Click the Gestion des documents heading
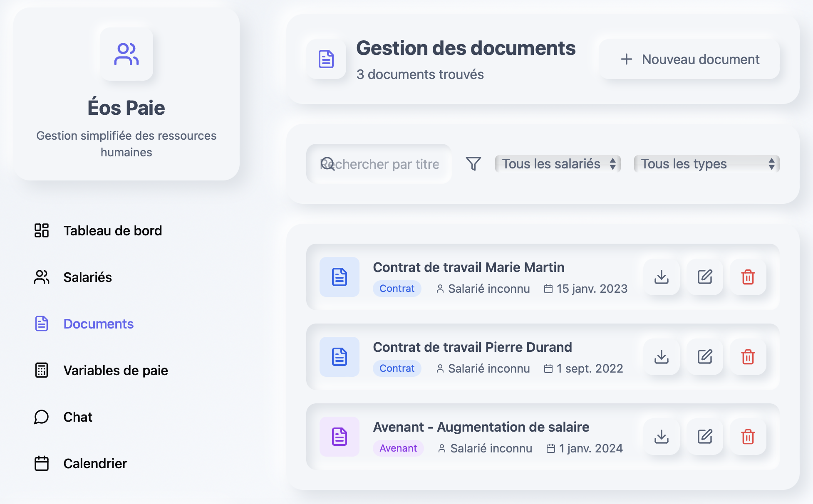This screenshot has height=504, width=813. click(x=466, y=48)
